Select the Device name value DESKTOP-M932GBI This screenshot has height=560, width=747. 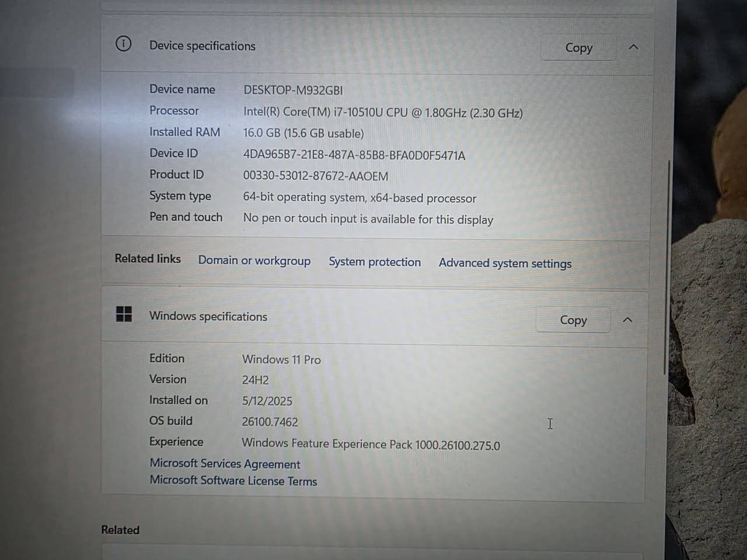pyautogui.click(x=292, y=90)
